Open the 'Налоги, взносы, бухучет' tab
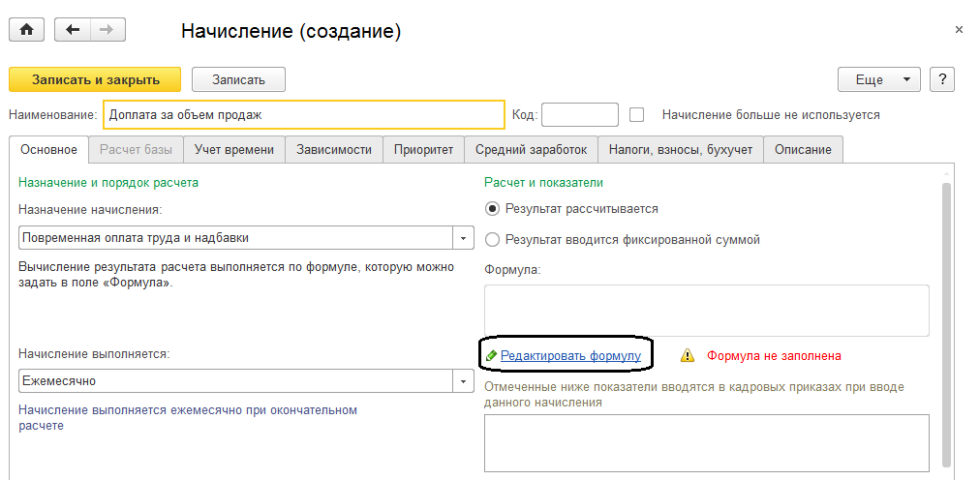 [x=680, y=149]
